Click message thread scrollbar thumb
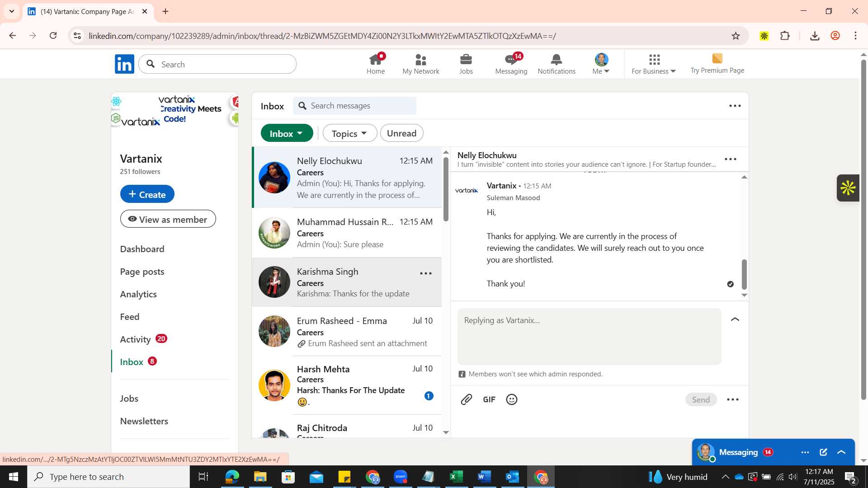 pyautogui.click(x=744, y=274)
